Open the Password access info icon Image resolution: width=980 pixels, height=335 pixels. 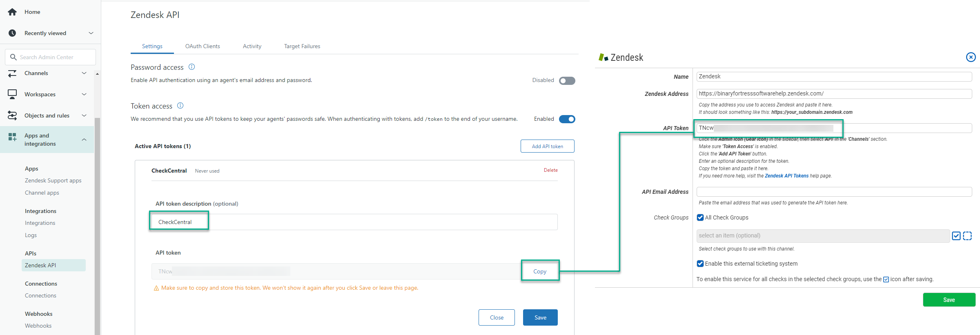192,67
